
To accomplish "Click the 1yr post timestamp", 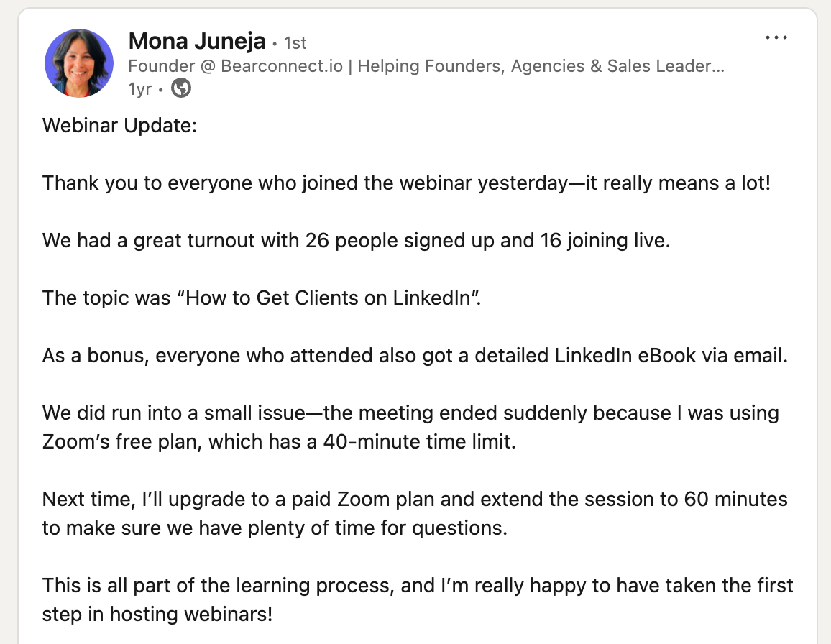I will (x=139, y=90).
